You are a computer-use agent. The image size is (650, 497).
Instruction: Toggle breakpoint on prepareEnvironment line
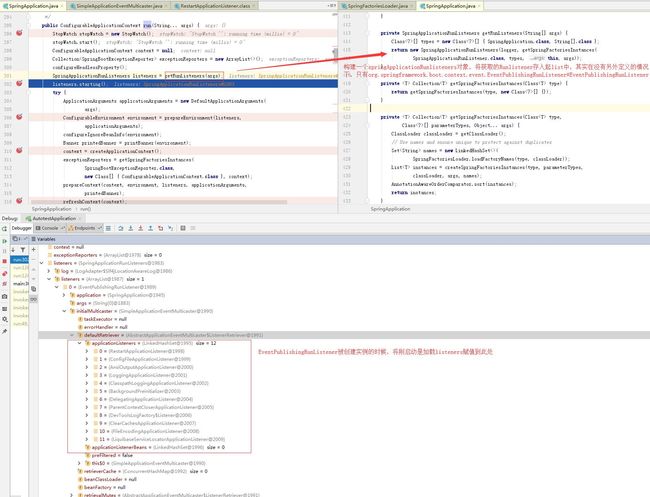click(19, 117)
